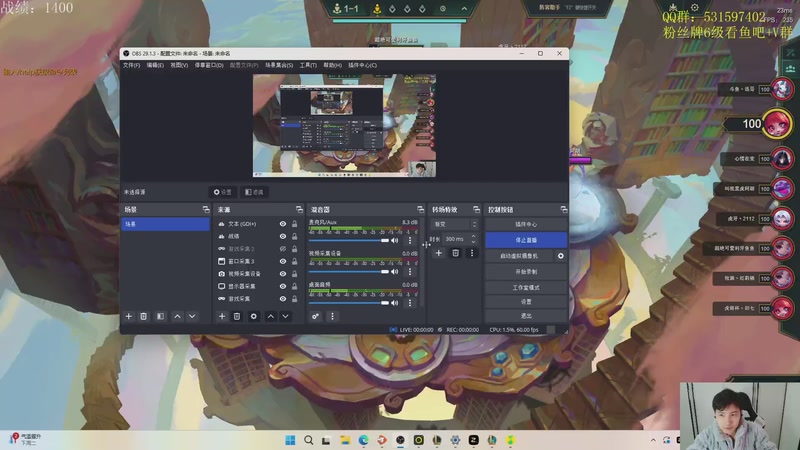Screen dimensions: 800x450
Task: Move source up in the Sources list
Action: (x=270, y=316)
